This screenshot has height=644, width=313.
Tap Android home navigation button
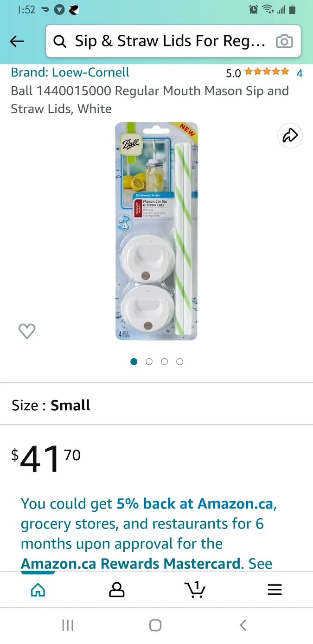pyautogui.click(x=155, y=625)
